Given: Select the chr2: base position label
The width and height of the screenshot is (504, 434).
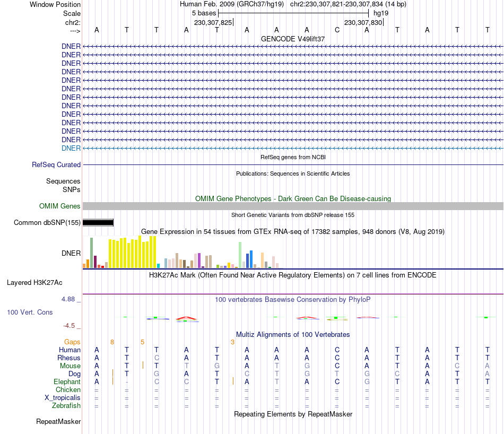Looking at the screenshot, I should [x=73, y=22].
